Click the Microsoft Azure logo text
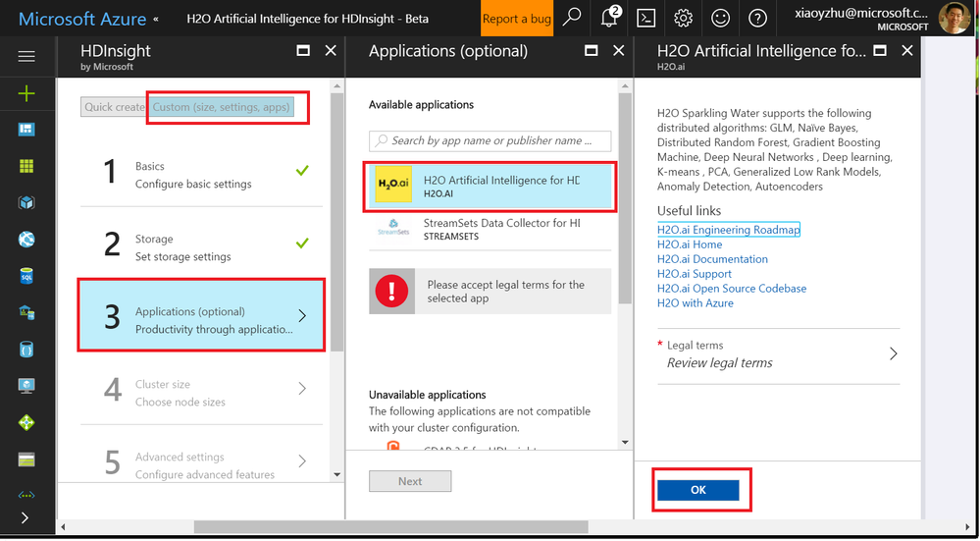 pos(82,19)
